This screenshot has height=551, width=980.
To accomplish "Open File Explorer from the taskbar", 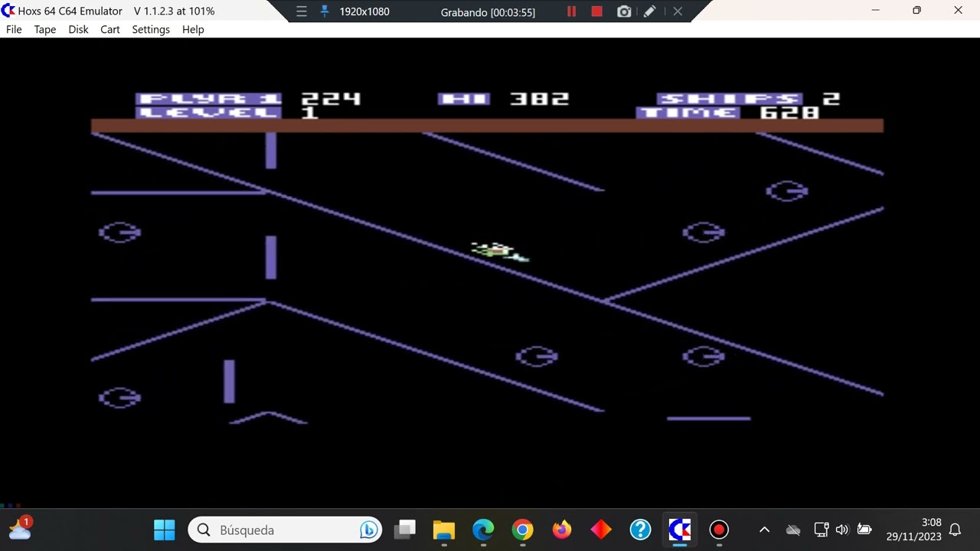I will tap(444, 530).
